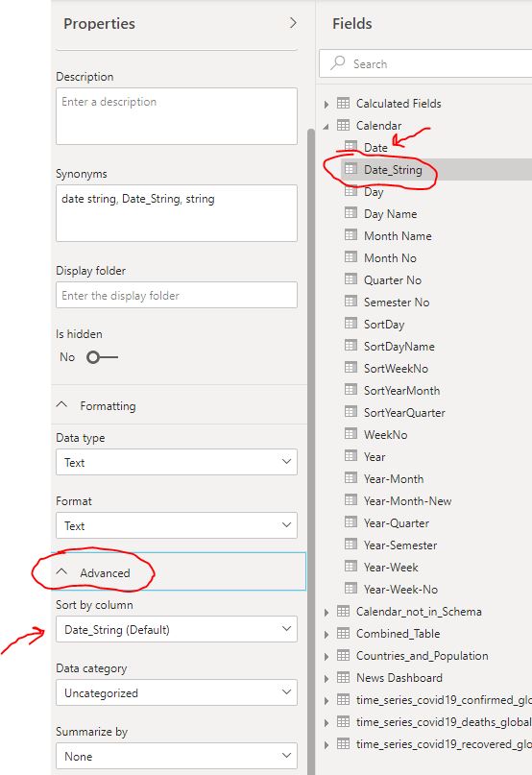Collapse the Calendar table
The image size is (532, 775).
[x=326, y=127]
